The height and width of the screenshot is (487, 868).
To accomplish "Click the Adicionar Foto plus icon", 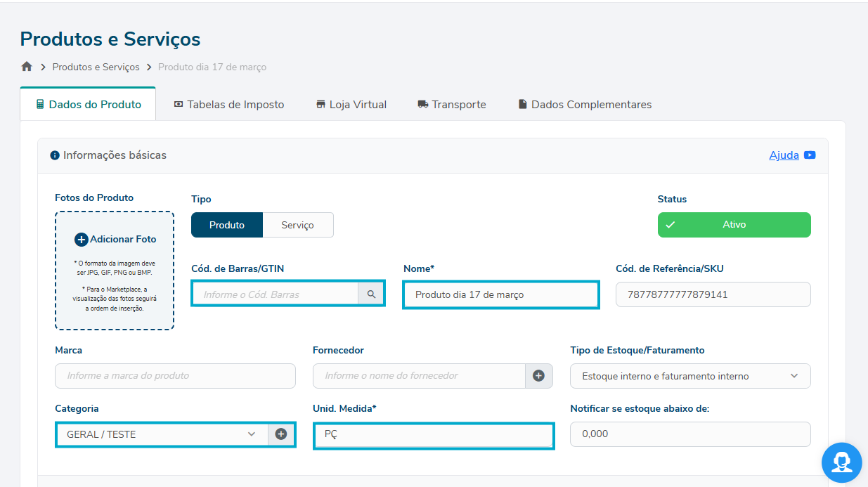I will click(x=81, y=240).
